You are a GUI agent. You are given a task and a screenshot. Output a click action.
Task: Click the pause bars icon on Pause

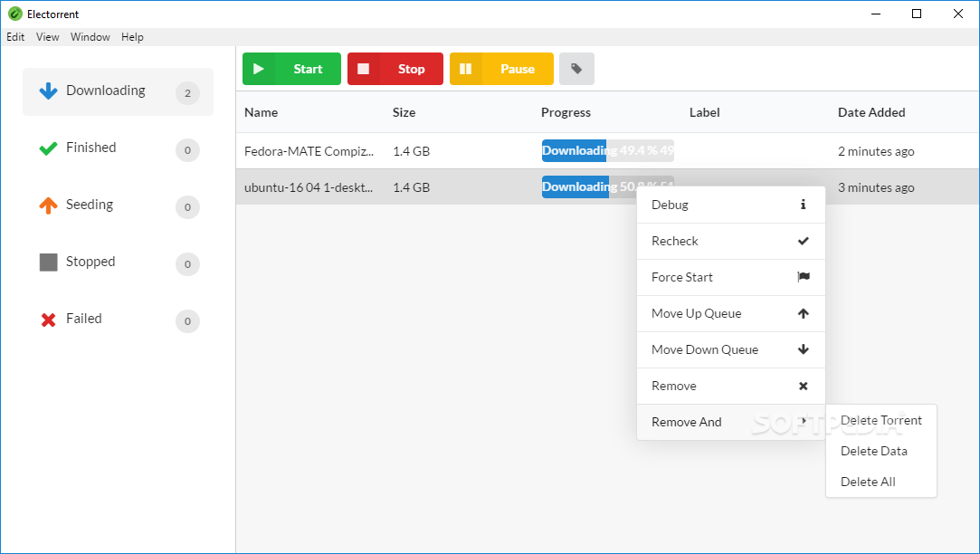(x=466, y=69)
